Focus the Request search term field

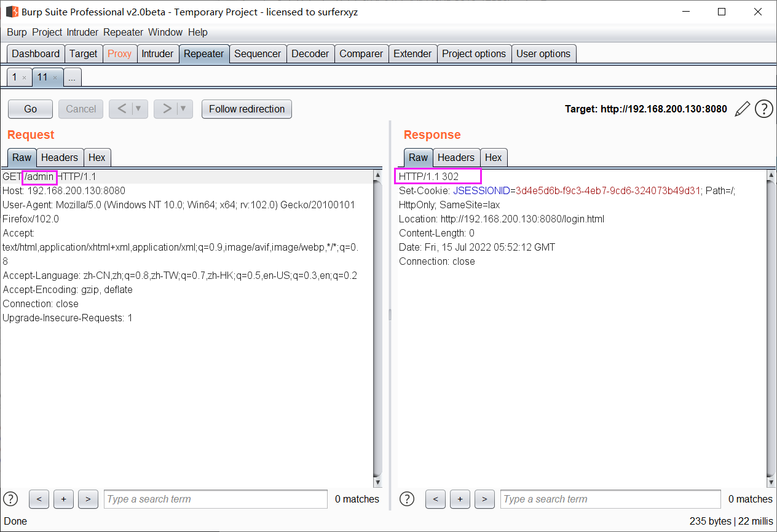point(216,499)
